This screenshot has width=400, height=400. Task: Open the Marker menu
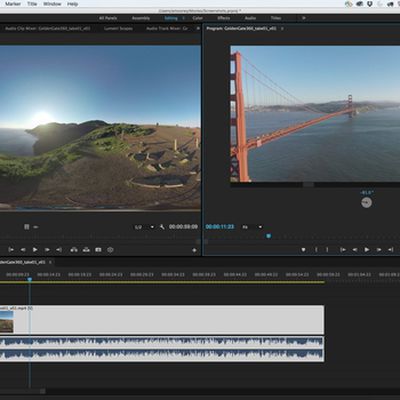click(13, 4)
